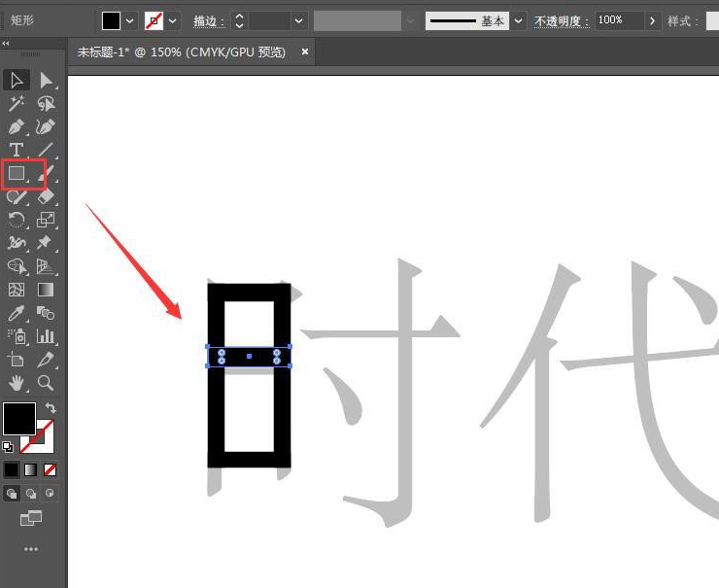Choose the Shaper tool
719x588 pixels.
[x=17, y=196]
